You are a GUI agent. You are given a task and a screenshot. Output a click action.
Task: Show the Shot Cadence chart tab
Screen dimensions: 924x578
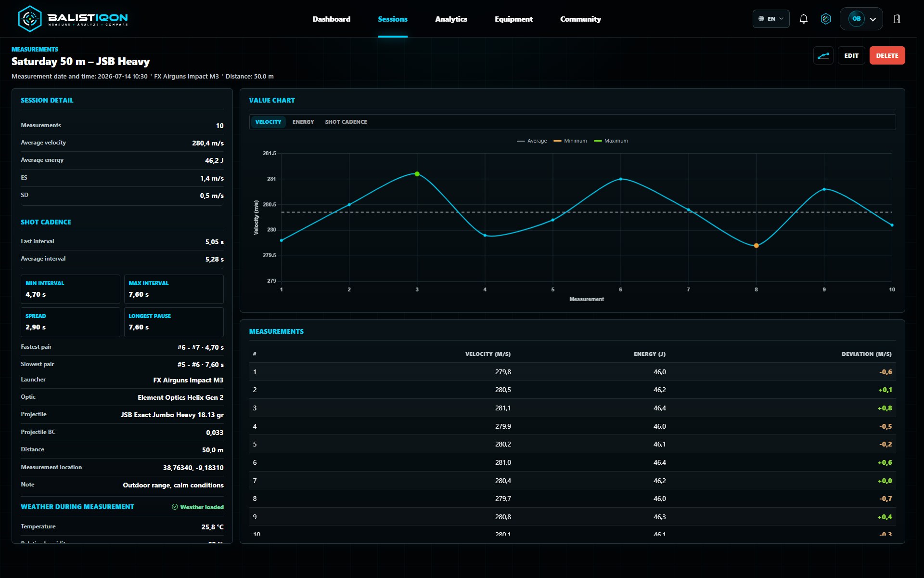click(x=346, y=122)
